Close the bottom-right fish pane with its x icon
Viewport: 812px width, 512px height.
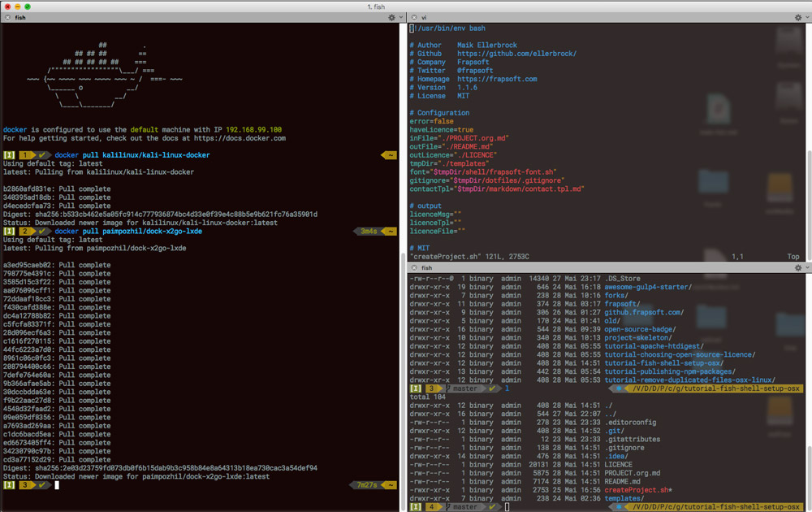click(414, 268)
